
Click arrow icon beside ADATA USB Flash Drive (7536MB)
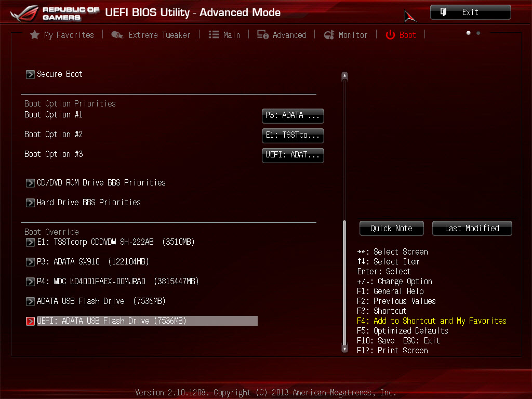tap(30, 301)
